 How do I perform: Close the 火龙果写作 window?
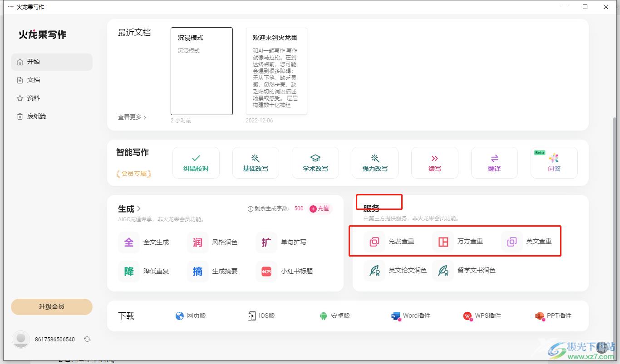click(606, 7)
